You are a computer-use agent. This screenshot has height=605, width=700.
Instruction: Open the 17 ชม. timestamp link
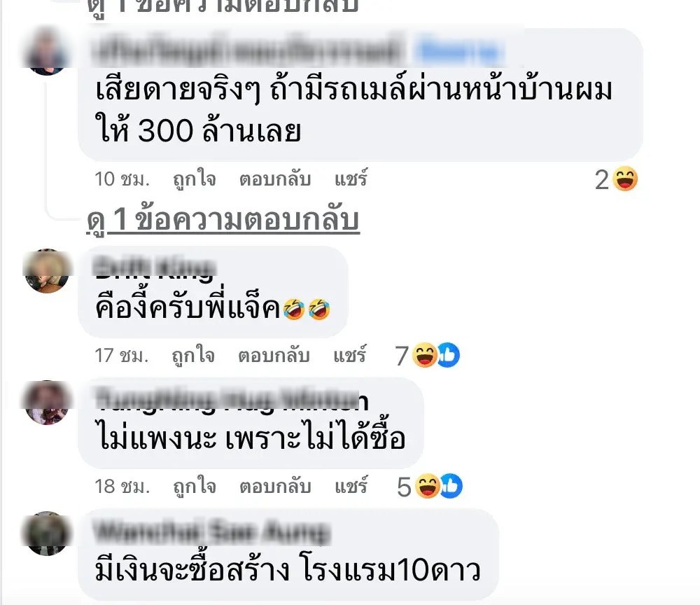click(x=121, y=356)
